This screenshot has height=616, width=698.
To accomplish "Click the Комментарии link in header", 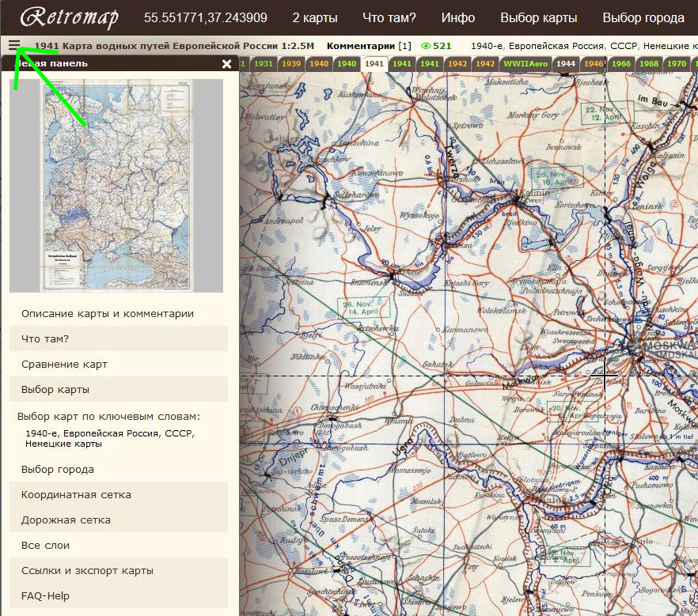I will (361, 46).
